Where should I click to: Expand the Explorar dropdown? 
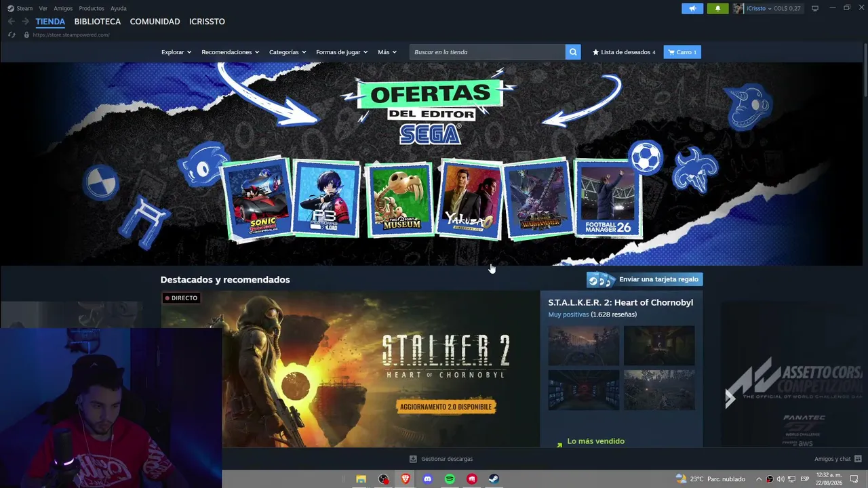click(176, 52)
